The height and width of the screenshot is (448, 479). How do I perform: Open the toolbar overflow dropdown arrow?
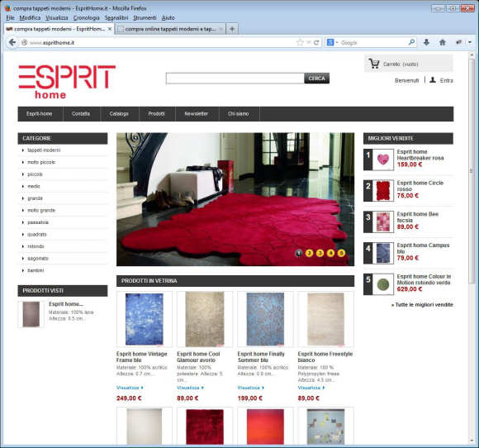(470, 42)
